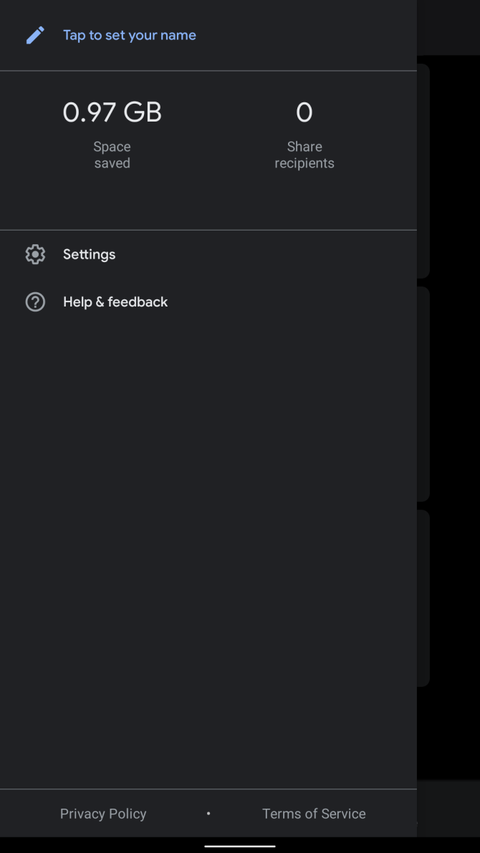Tap the 'Space saved' label
The image size is (480, 853).
point(112,155)
